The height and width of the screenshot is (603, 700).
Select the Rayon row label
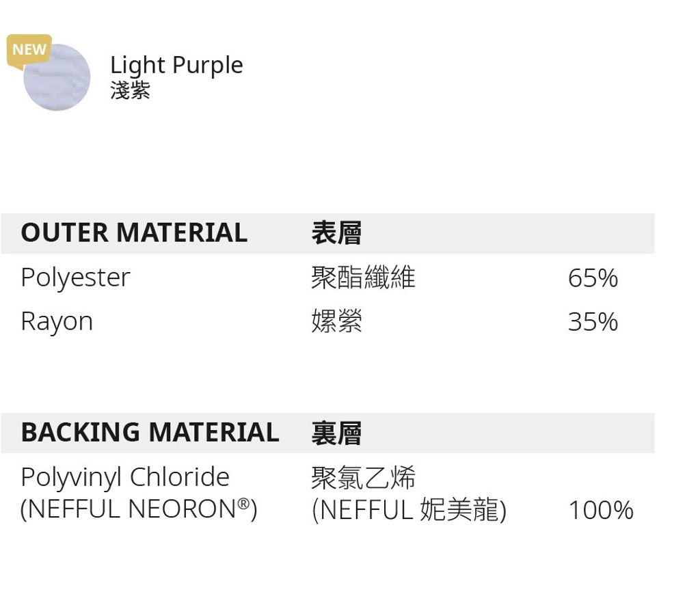57,321
